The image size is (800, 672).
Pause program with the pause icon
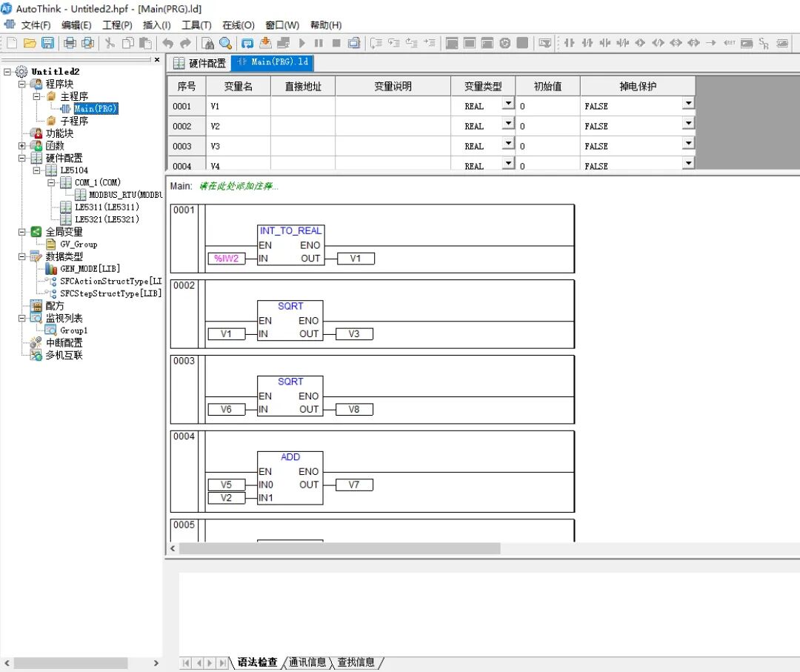point(319,44)
